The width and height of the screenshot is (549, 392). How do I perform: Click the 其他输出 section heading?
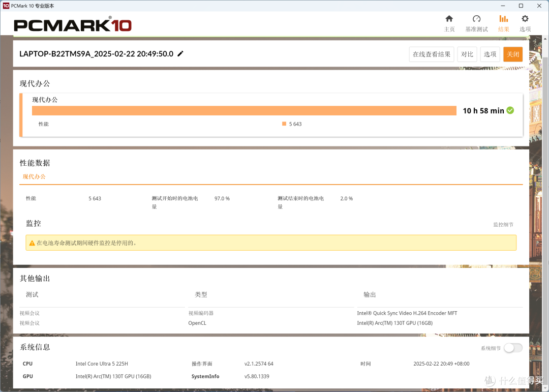tap(35, 279)
